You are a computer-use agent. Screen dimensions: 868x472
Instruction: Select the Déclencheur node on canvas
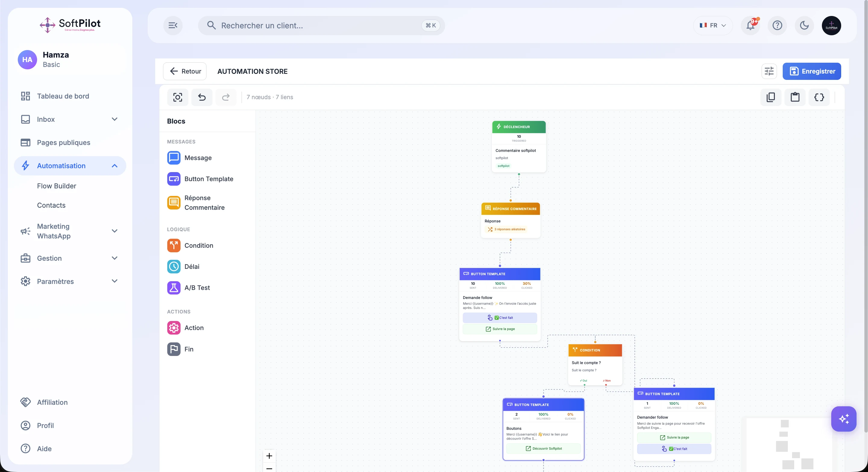[x=519, y=146]
